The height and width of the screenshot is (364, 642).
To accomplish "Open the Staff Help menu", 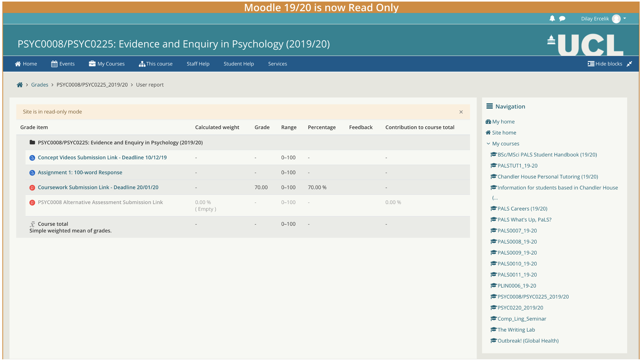I will 198,64.
